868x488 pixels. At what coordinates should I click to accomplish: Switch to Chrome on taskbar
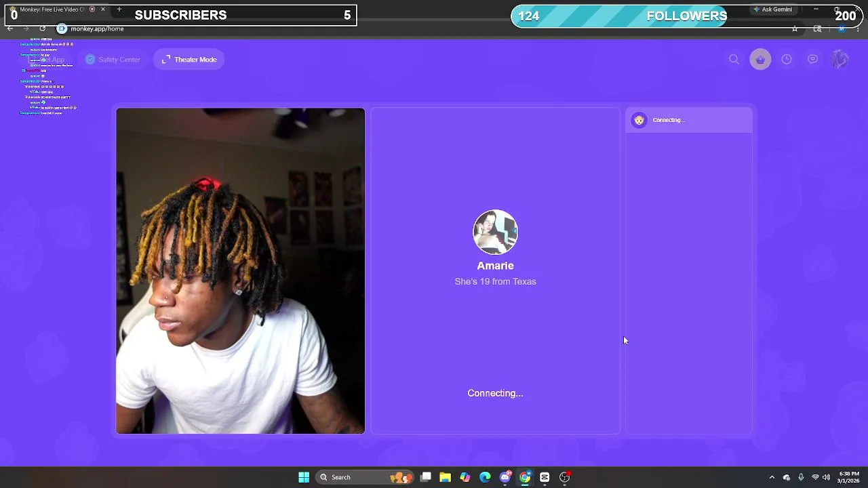pyautogui.click(x=525, y=477)
